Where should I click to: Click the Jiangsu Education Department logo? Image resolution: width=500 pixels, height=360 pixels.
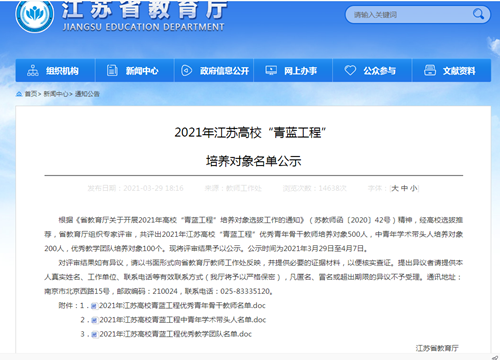coord(35,15)
